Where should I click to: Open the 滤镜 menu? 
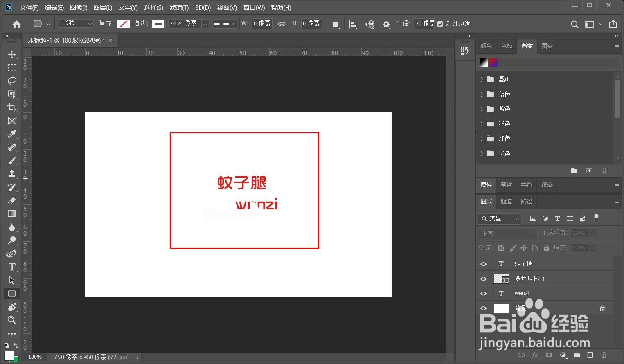click(179, 7)
